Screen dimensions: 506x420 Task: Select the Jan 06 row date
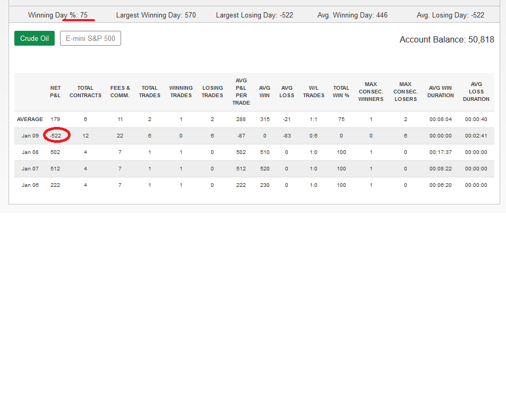(x=30, y=185)
